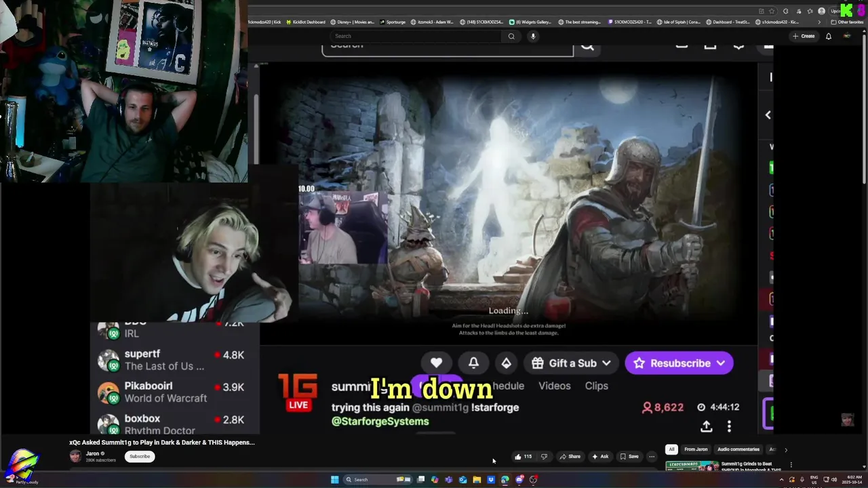Switch to the Clips tab on Twitch
Viewport: 868px width, 488px height.
click(596, 386)
